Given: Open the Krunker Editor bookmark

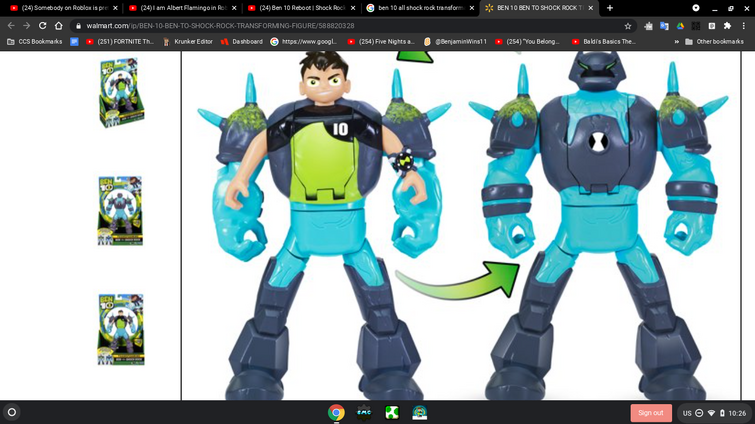Looking at the screenshot, I should pos(188,42).
